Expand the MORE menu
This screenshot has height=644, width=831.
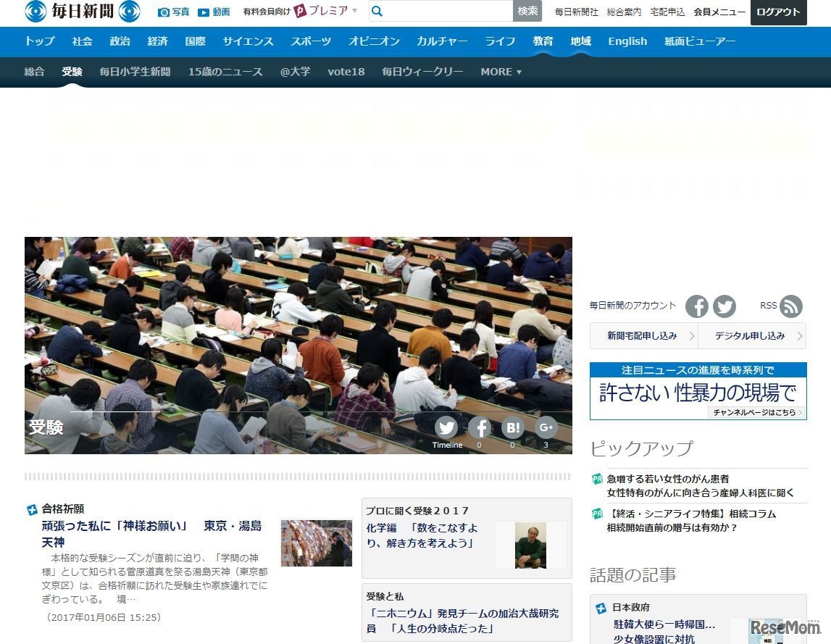pos(501,72)
